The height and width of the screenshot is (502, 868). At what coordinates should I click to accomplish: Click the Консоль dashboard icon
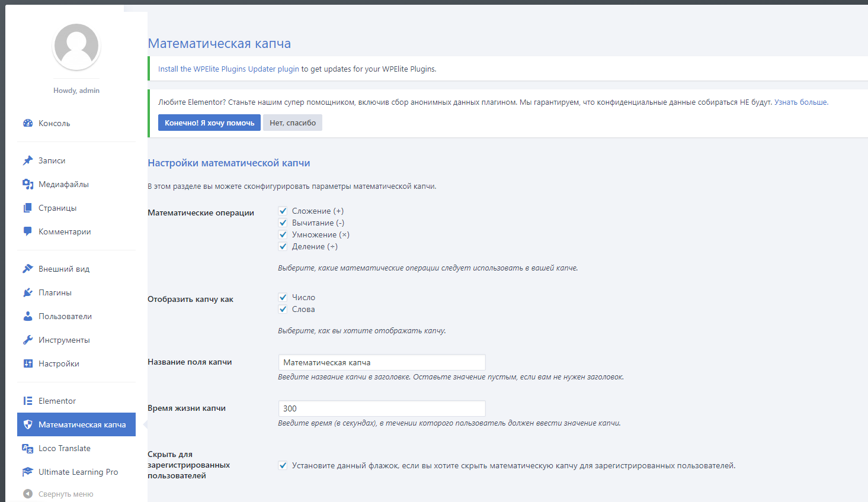pos(28,123)
